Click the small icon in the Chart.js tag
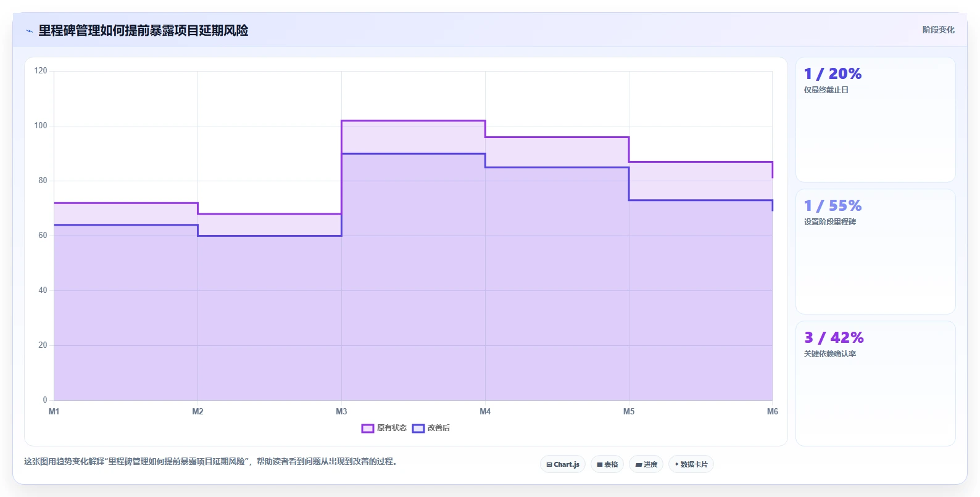 [x=549, y=464]
